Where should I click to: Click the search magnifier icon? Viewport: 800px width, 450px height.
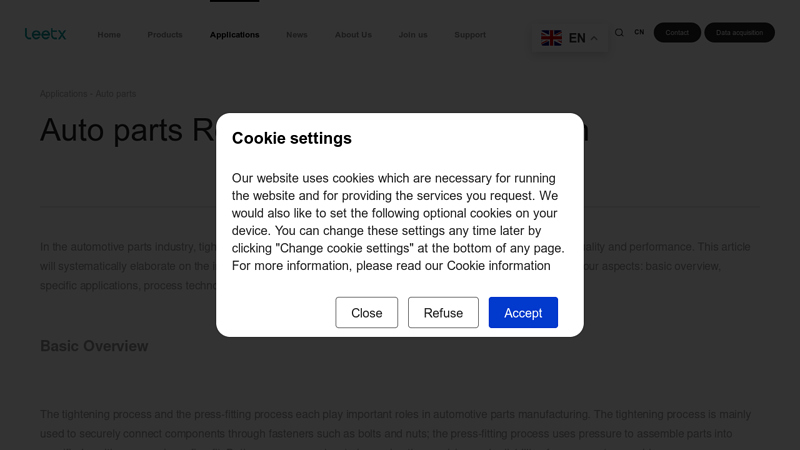click(619, 33)
